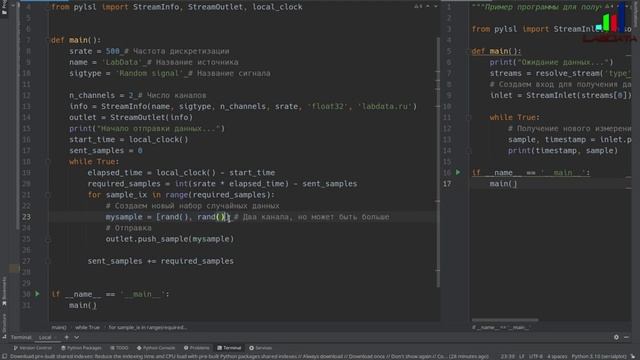Open Problems tool window
This screenshot has width=640, height=360.
[196, 348]
